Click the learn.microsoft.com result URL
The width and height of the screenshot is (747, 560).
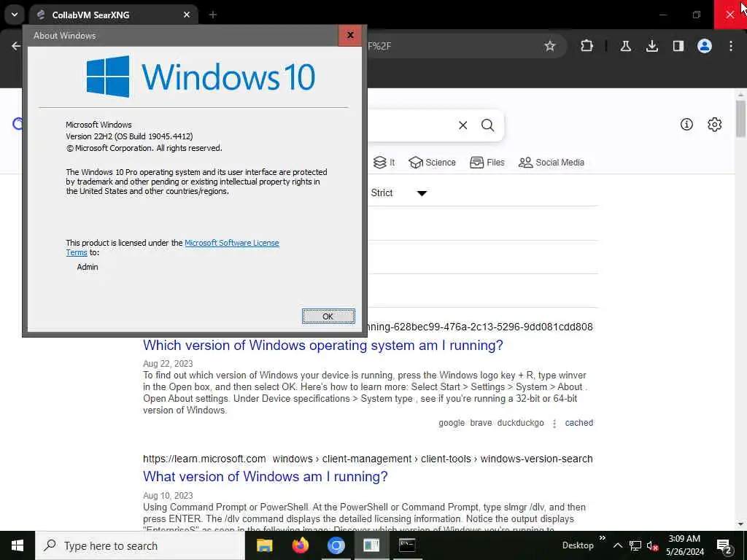(x=368, y=459)
